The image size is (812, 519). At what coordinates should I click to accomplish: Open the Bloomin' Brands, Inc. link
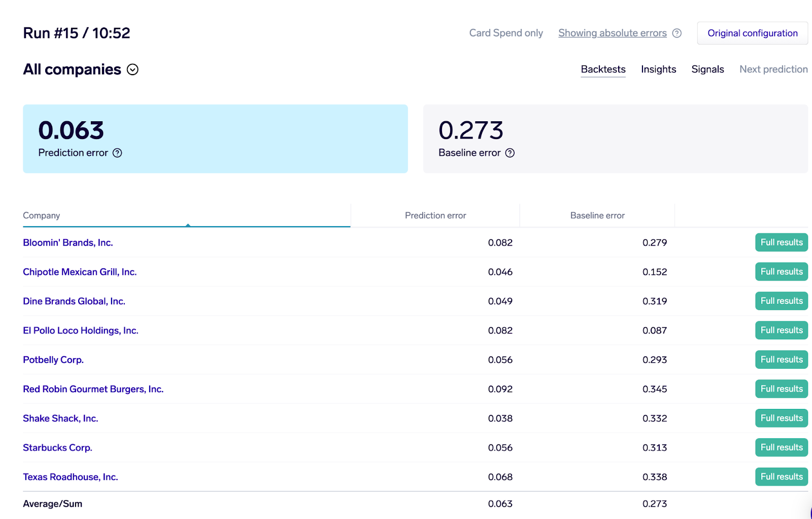tap(68, 243)
